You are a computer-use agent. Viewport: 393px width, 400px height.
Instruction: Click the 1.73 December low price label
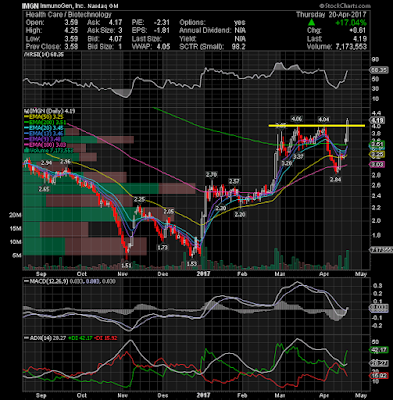pyautogui.click(x=162, y=247)
